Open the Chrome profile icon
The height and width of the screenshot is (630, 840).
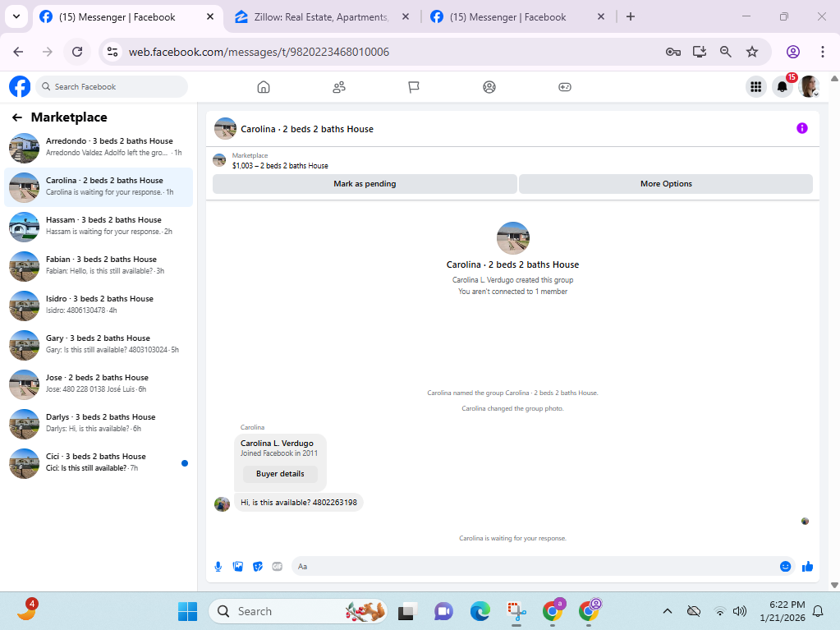point(793,52)
